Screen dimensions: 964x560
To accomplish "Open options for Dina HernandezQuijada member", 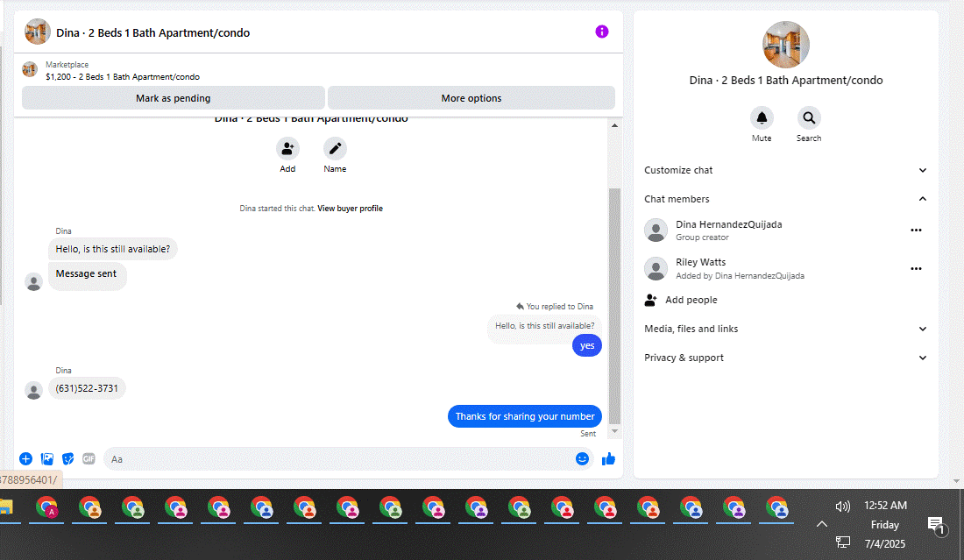I will click(x=916, y=230).
